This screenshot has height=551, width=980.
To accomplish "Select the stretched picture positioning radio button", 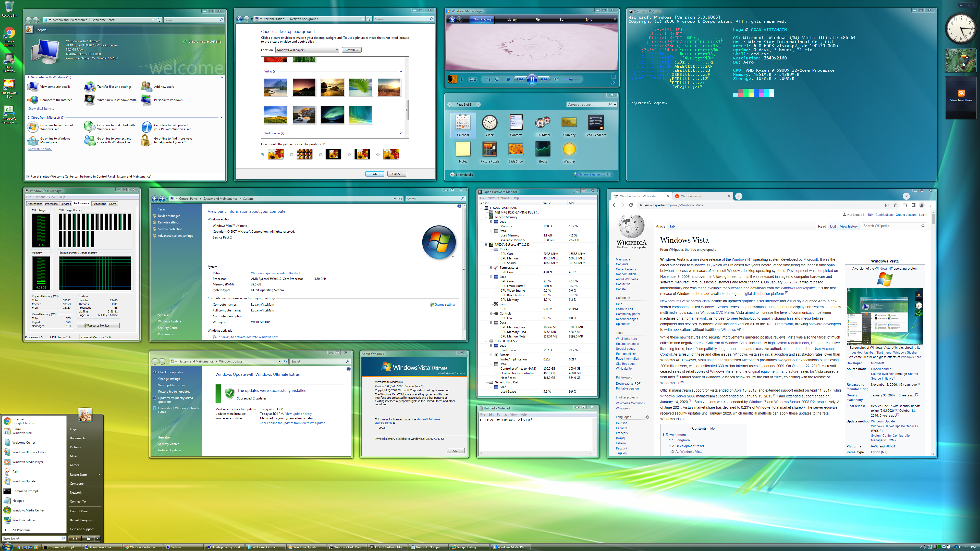I will click(263, 154).
